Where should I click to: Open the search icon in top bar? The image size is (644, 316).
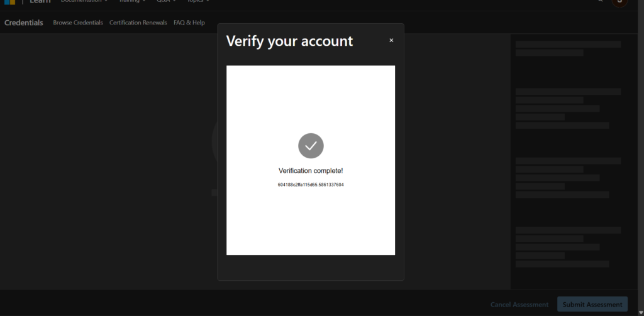click(x=601, y=2)
